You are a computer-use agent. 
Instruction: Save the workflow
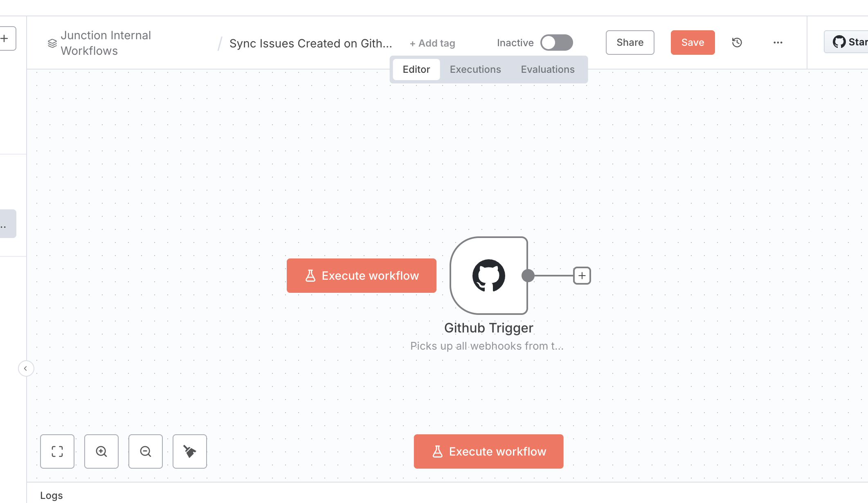[693, 42]
